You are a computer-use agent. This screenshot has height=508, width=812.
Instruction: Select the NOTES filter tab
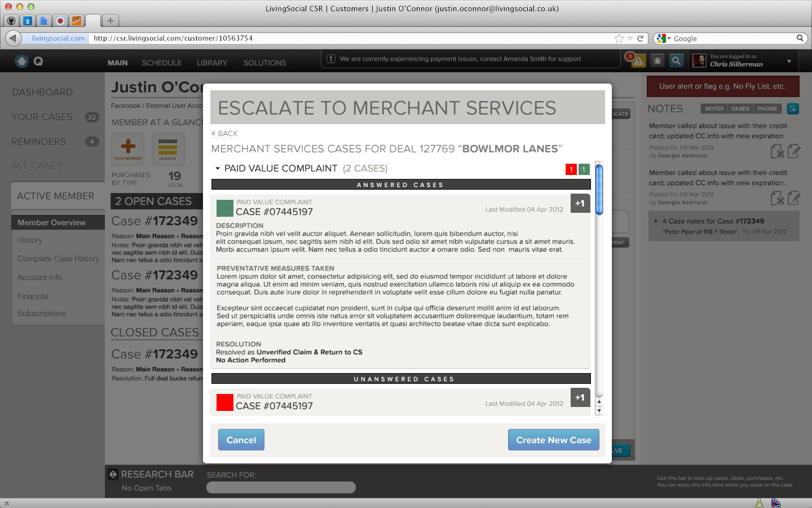(714, 108)
